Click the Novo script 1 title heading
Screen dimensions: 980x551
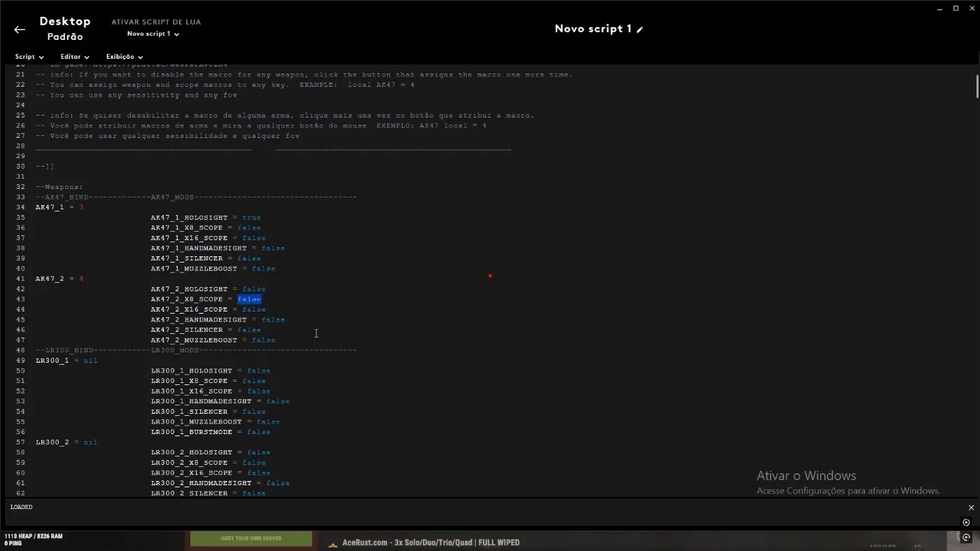593,29
